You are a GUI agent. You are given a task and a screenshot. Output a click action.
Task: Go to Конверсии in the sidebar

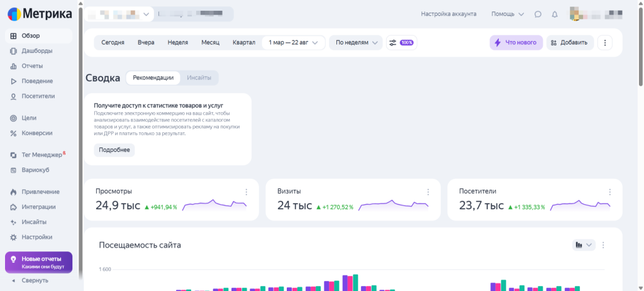point(36,133)
